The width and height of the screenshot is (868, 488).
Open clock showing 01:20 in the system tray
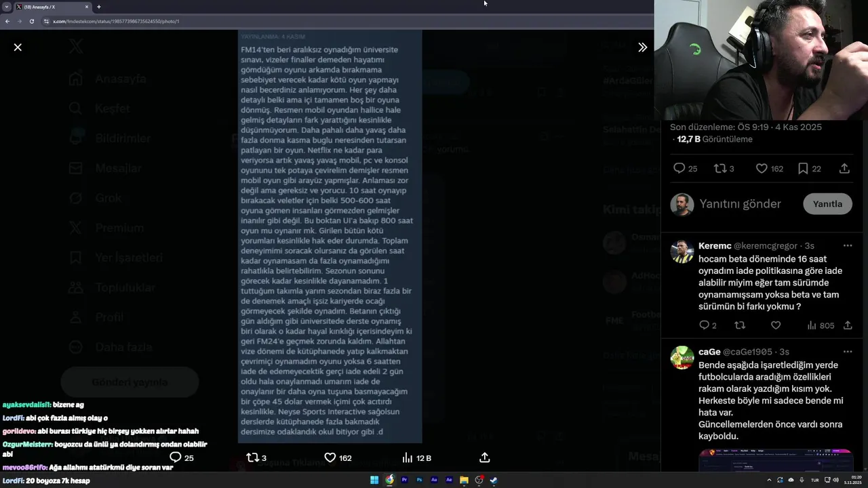[853, 480]
